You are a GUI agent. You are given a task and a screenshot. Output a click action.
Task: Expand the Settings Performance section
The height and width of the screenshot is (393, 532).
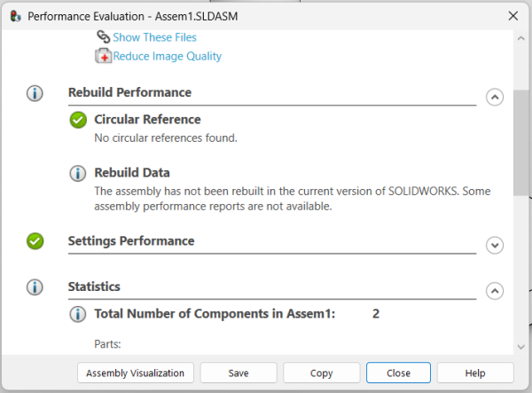[x=495, y=245]
